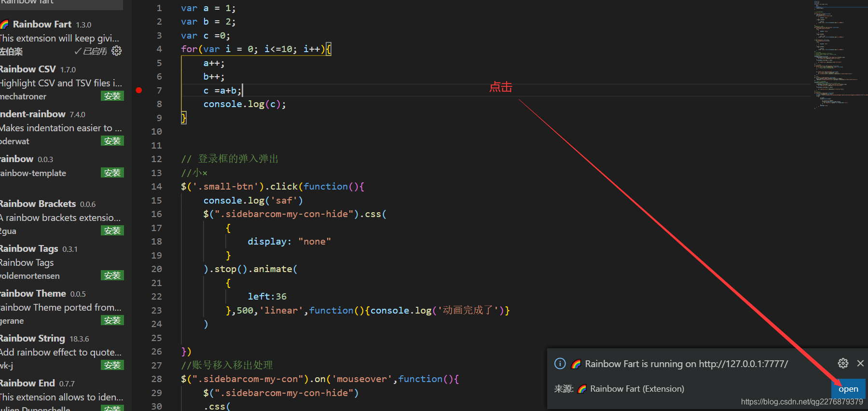
Task: Select the Rainbow CSV extension title
Action: 28,69
